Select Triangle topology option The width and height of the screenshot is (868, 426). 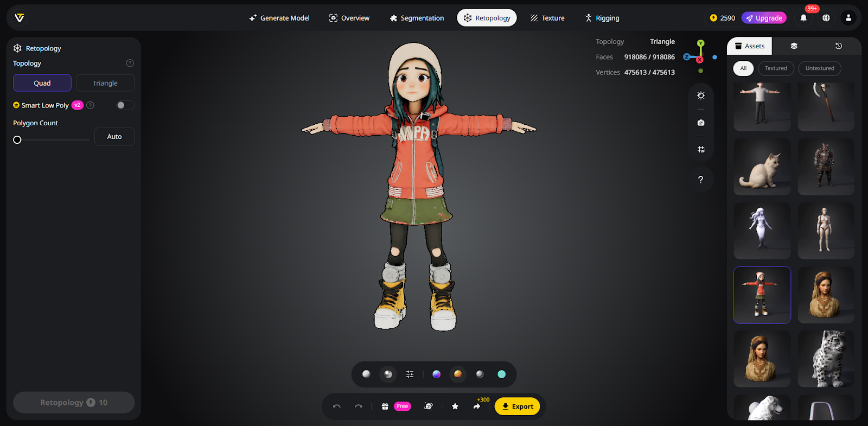[105, 83]
